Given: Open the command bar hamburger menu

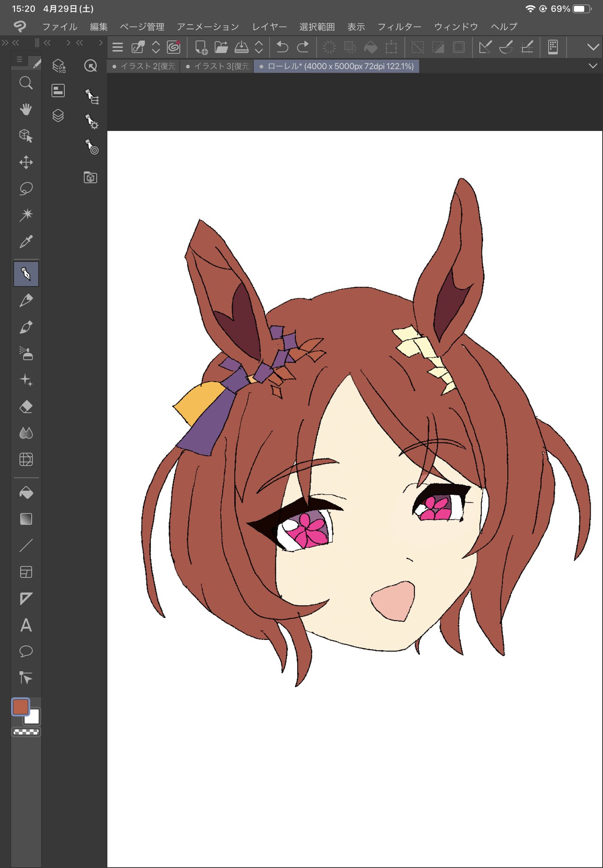Looking at the screenshot, I should coord(118,47).
